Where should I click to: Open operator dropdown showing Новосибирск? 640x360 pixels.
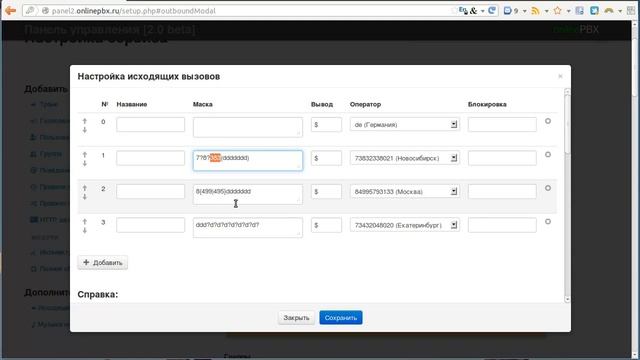click(x=404, y=158)
